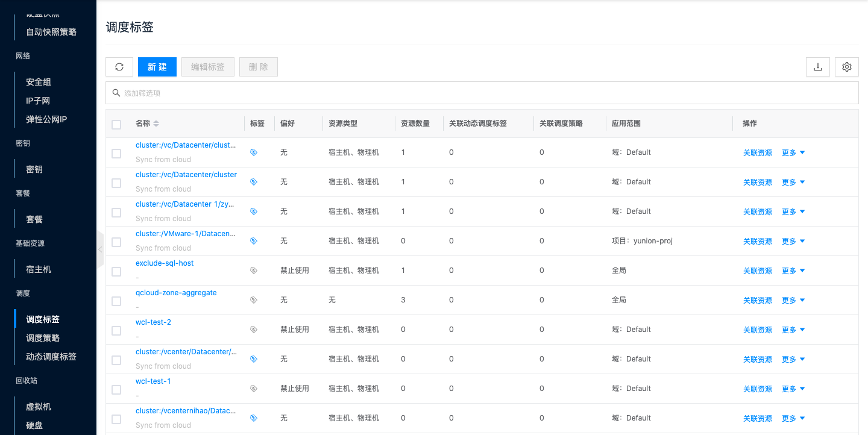Open 套餐 sidebar menu item
Screen dimensions: 868x435
click(34, 219)
